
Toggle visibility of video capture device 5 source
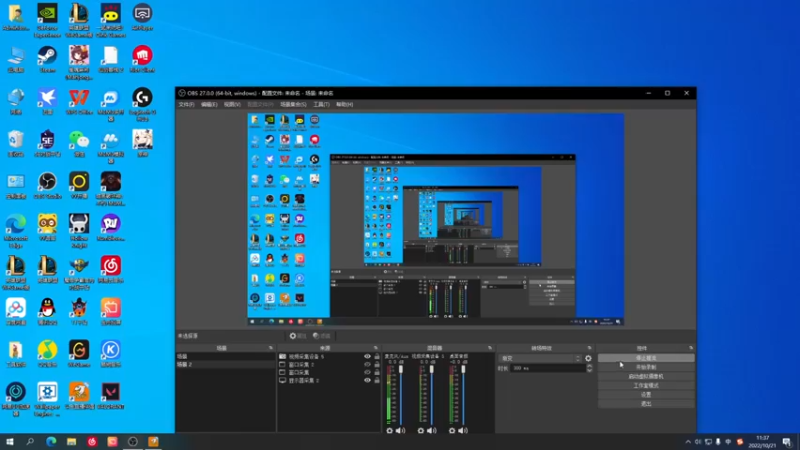click(367, 357)
